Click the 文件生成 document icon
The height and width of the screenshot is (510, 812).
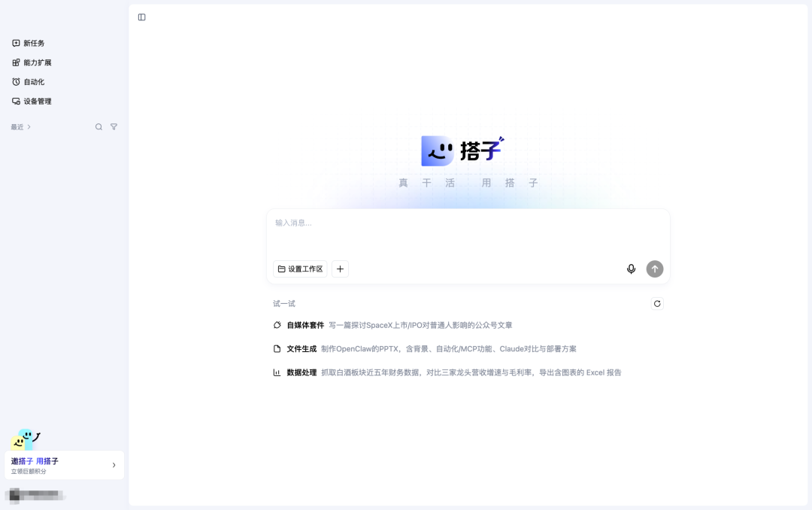pos(277,349)
